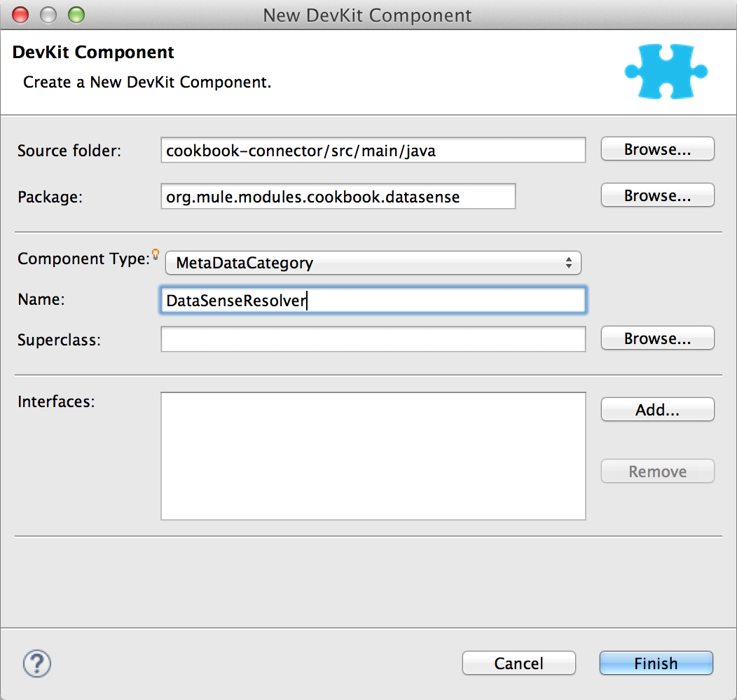Click the disabled Remove button
Image resolution: width=737 pixels, height=700 pixels.
click(x=656, y=471)
